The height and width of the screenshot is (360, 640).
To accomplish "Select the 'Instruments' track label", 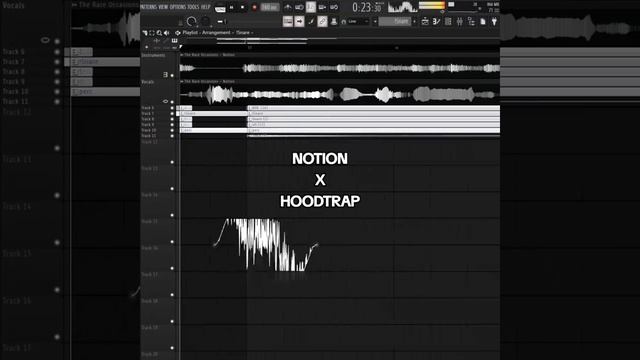I will pyautogui.click(x=153, y=55).
